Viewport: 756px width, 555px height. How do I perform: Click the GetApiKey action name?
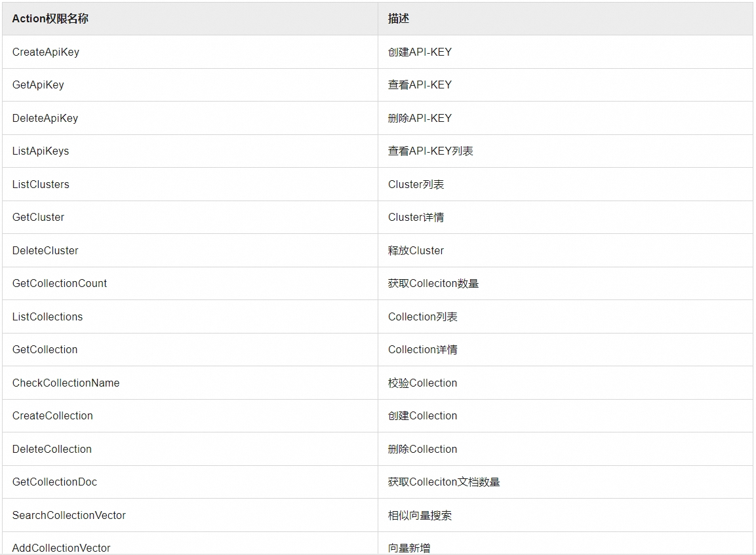[x=38, y=85]
